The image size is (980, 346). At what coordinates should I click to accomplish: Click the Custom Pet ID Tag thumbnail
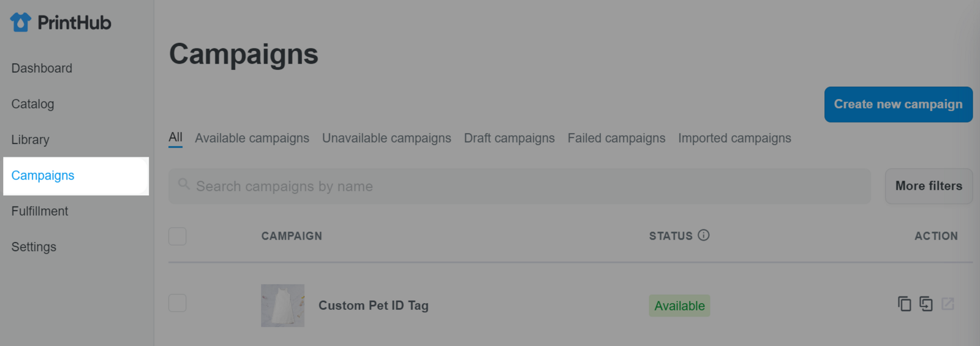pyautogui.click(x=283, y=306)
